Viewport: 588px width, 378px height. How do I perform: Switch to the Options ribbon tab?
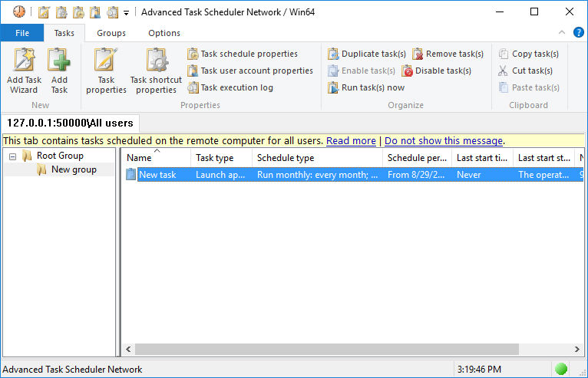[x=164, y=33]
